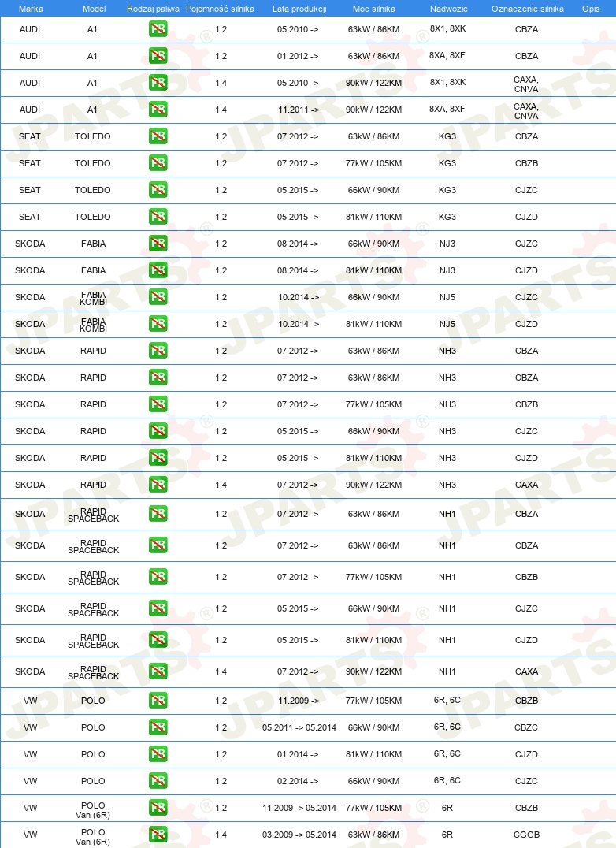Click fuel icon for VW Polo 02.2014 CJZC
This screenshot has height=848, width=616.
coord(158,781)
